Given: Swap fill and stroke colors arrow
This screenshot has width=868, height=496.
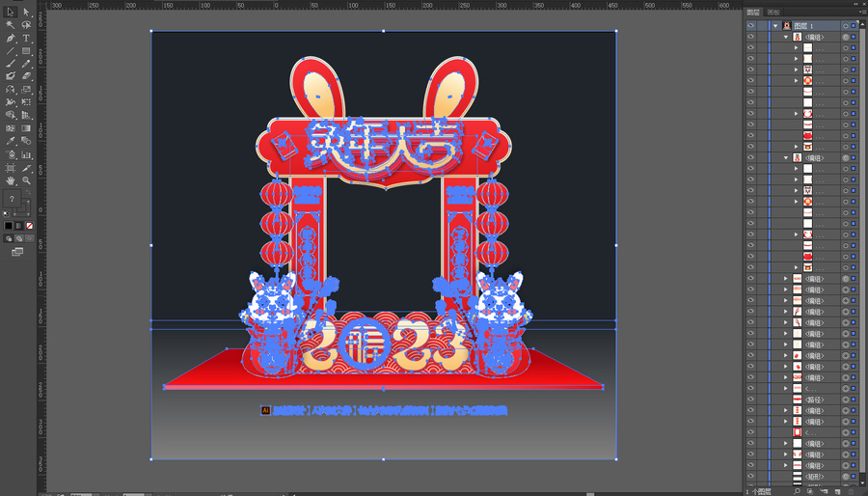Looking at the screenshot, I should (28, 193).
